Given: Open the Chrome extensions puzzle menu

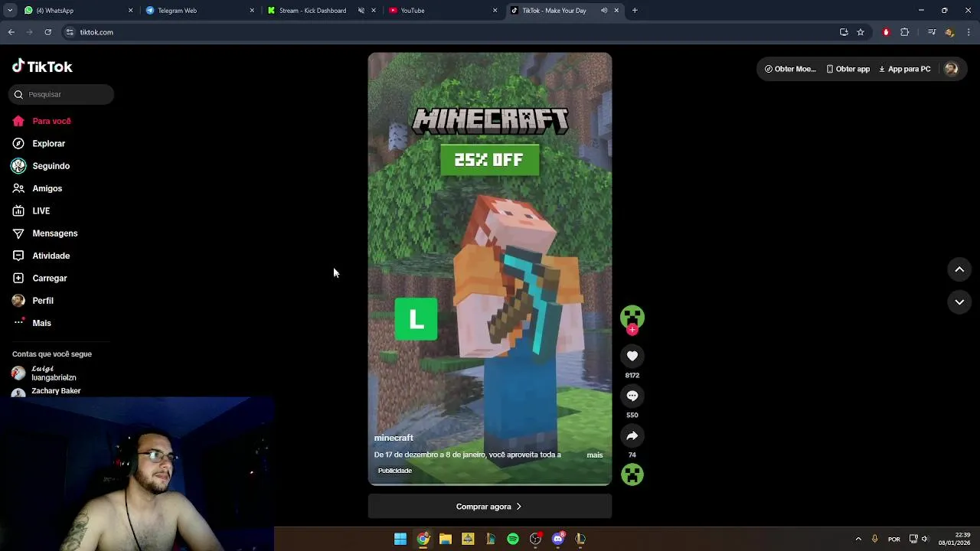Looking at the screenshot, I should click(904, 32).
